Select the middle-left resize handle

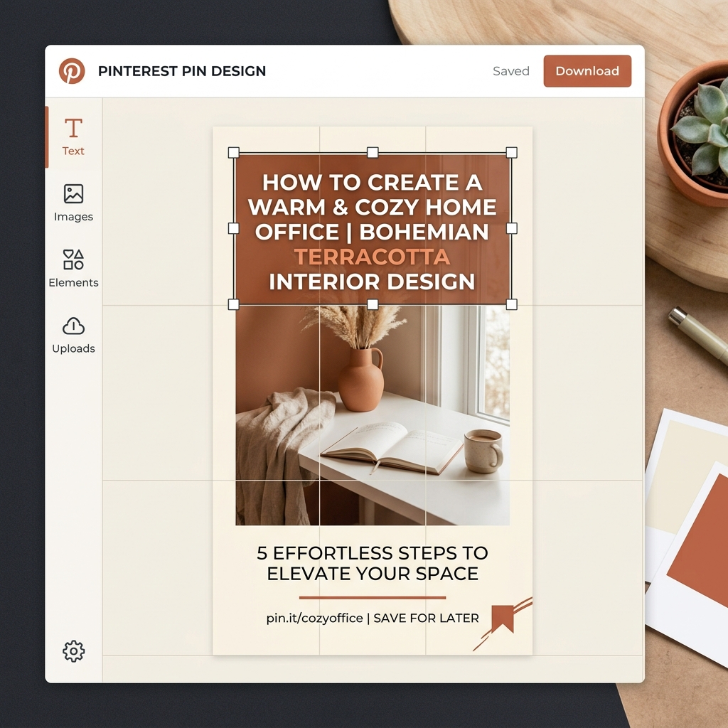(233, 228)
